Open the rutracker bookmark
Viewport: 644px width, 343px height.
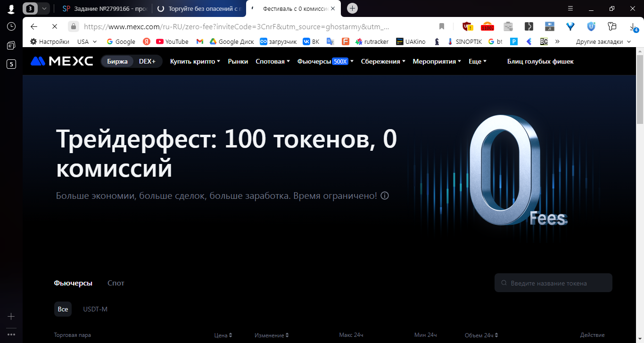[x=372, y=41]
